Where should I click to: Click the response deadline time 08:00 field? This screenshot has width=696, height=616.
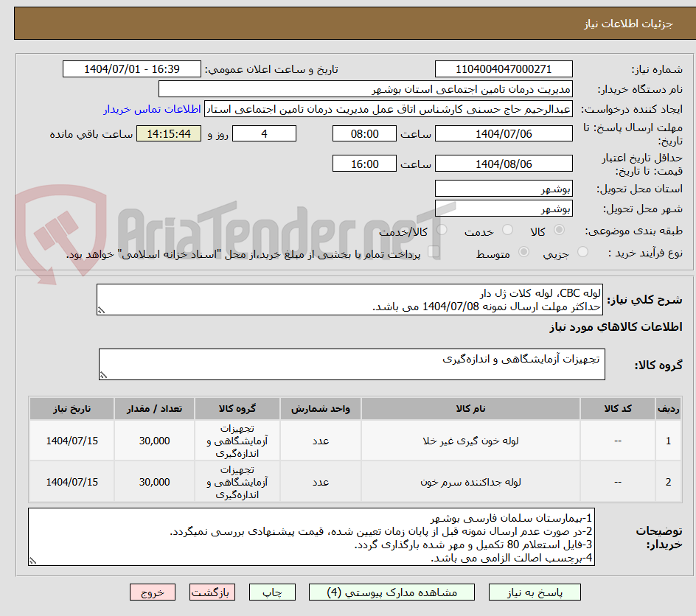[x=364, y=133]
